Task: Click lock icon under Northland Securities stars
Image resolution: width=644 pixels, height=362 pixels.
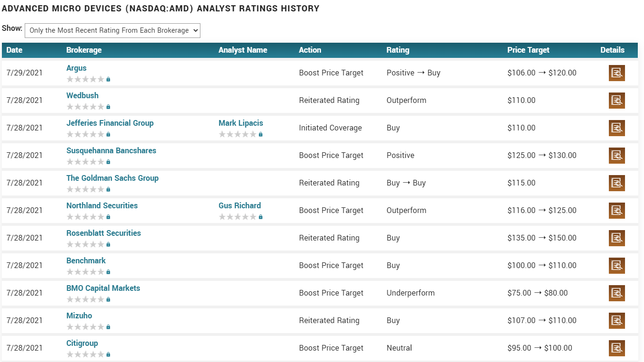Action: click(x=108, y=217)
